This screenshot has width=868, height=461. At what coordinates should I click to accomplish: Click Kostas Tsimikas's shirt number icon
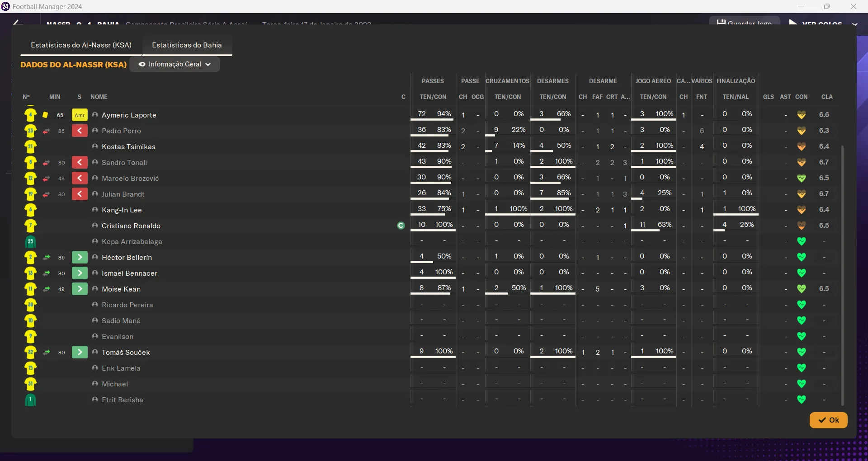coord(30,146)
